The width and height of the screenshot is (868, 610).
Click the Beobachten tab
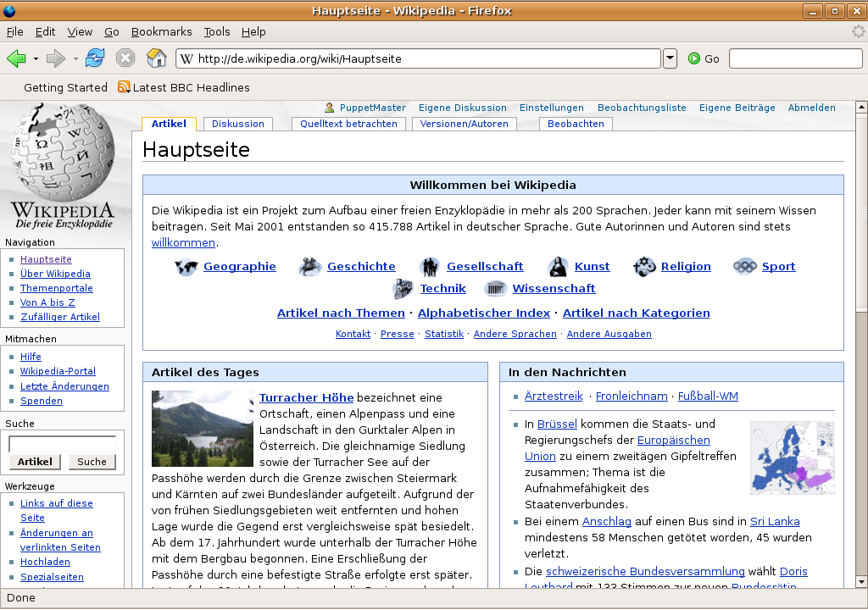click(576, 124)
